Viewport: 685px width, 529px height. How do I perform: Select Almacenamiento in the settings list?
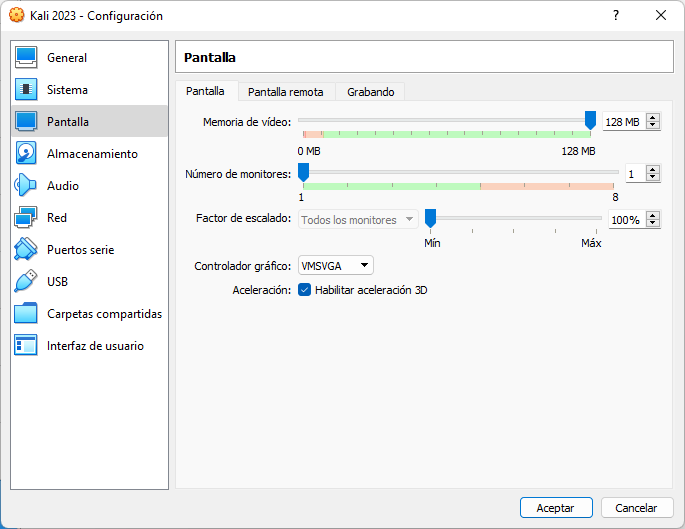(90, 153)
